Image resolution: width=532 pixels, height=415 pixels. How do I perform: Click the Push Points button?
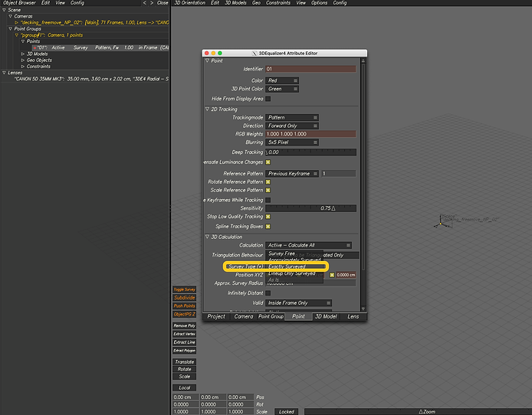coord(184,306)
